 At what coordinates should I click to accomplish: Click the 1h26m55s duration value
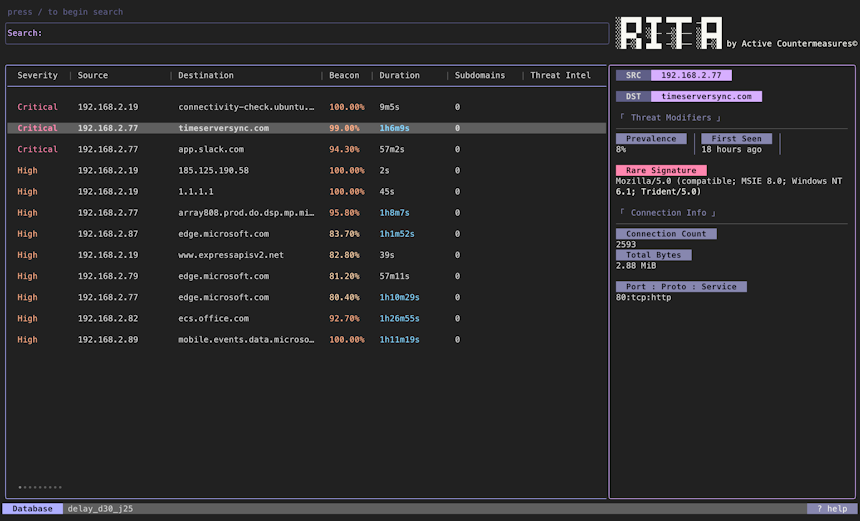coord(399,318)
